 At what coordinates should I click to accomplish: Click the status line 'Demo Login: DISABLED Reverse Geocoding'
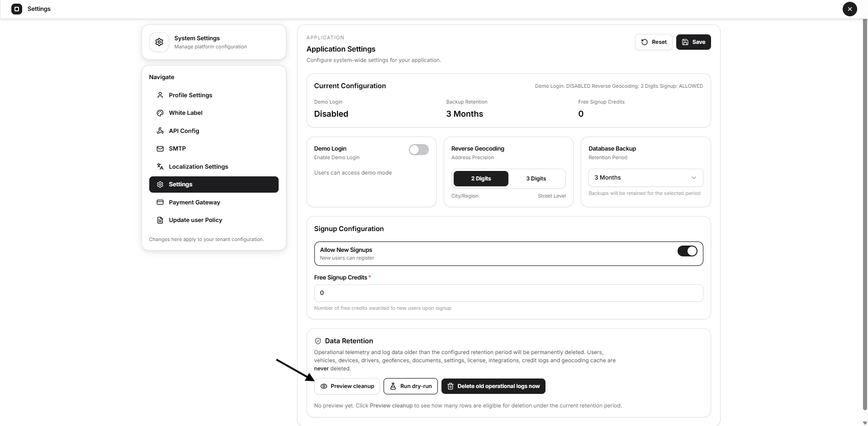point(619,86)
